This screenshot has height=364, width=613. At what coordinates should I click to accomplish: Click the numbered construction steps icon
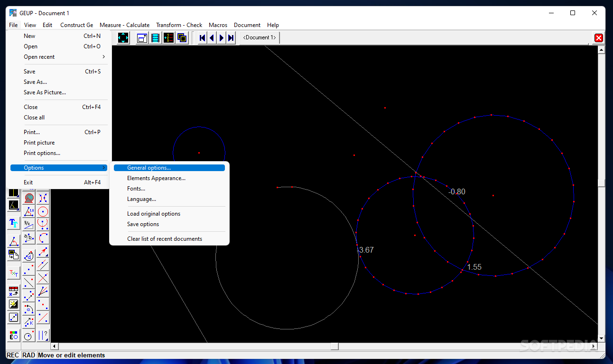pos(169,38)
